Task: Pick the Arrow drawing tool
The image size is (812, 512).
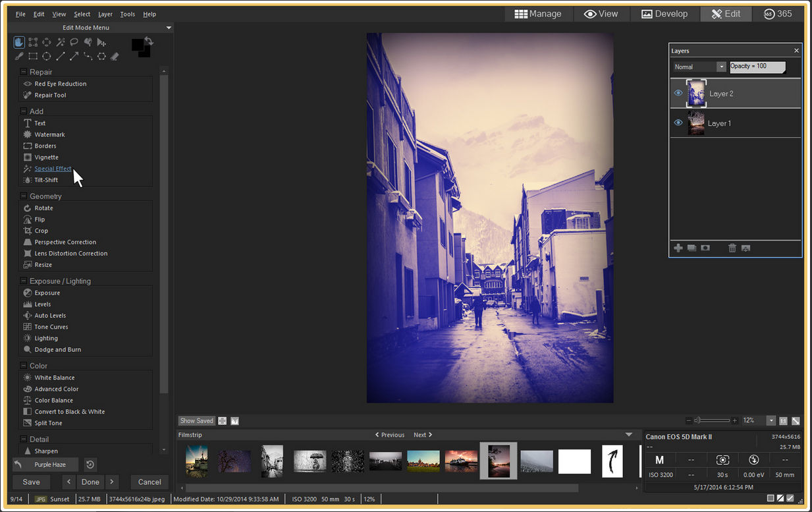Action: click(74, 57)
